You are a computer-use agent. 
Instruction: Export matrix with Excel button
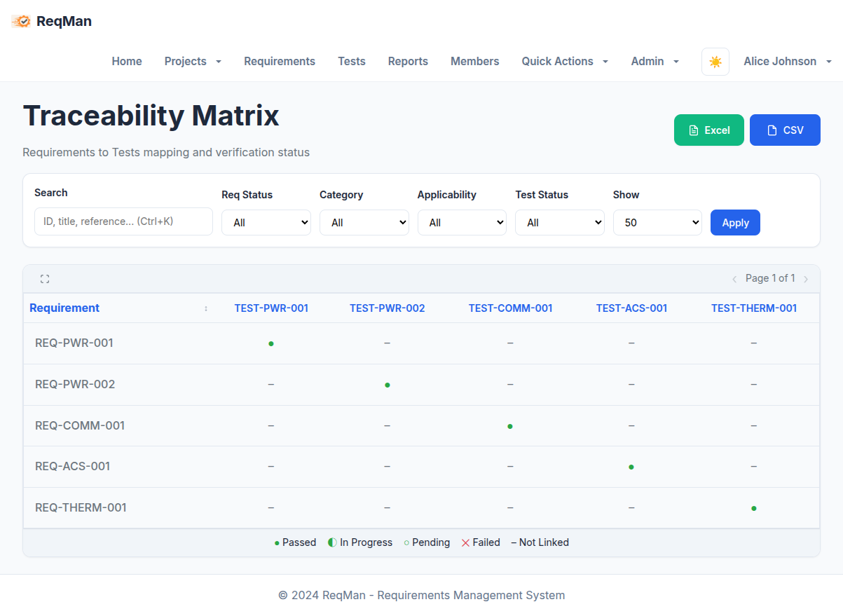coord(709,130)
